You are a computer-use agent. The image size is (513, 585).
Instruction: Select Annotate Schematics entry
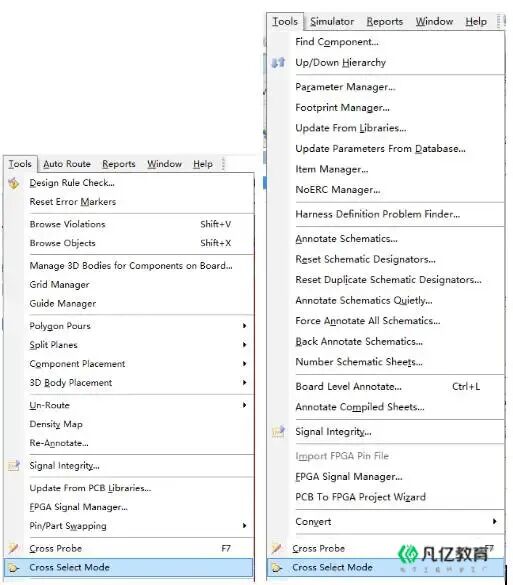tap(346, 239)
